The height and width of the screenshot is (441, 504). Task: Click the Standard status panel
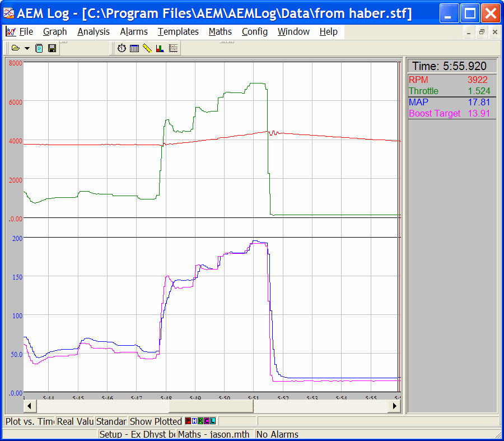click(x=111, y=421)
